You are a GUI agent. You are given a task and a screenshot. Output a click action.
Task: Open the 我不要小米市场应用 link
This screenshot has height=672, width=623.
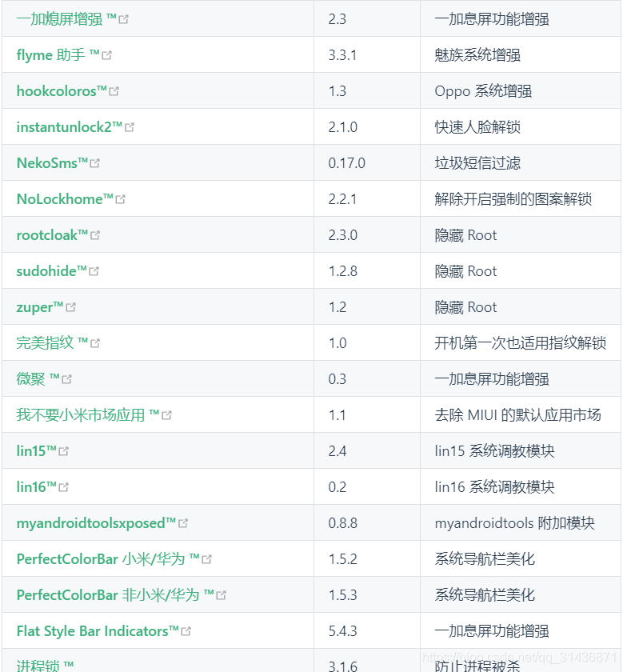click(x=94, y=415)
